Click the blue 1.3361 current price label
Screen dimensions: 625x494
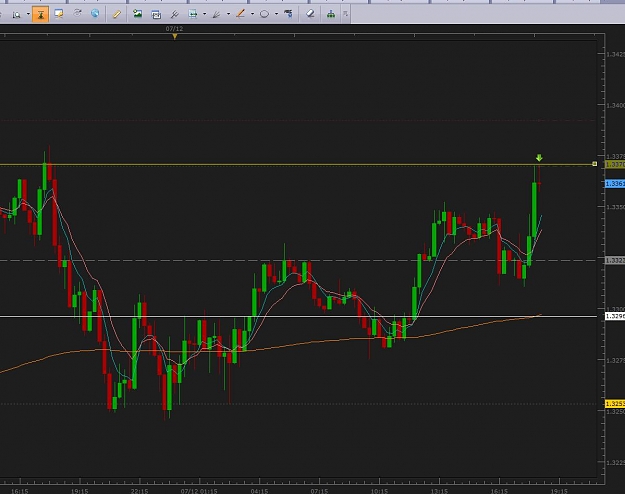[x=615, y=184]
